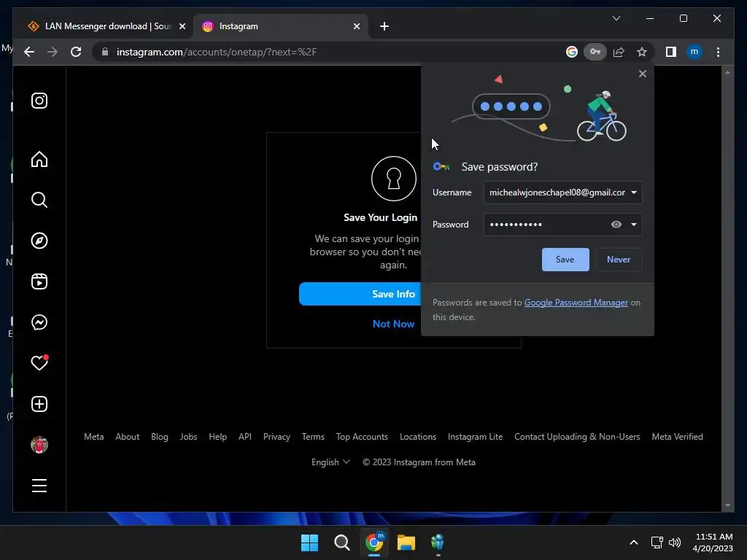Open a new tab with plus button
Screen dimensions: 747x560
384,26
